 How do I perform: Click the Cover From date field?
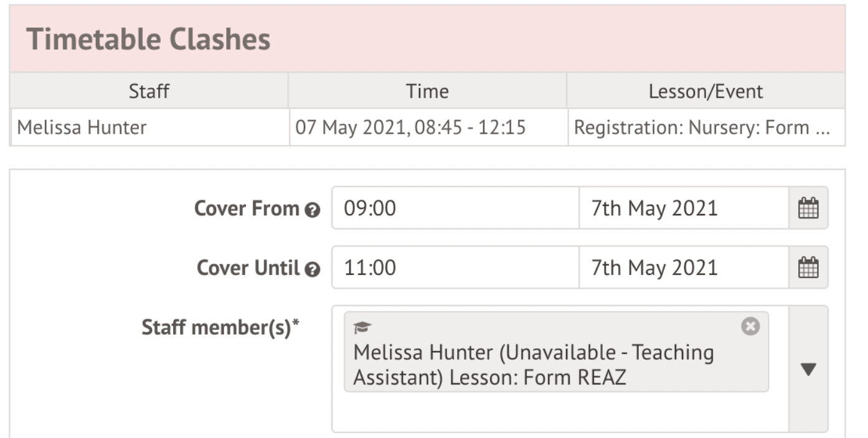[x=683, y=208]
